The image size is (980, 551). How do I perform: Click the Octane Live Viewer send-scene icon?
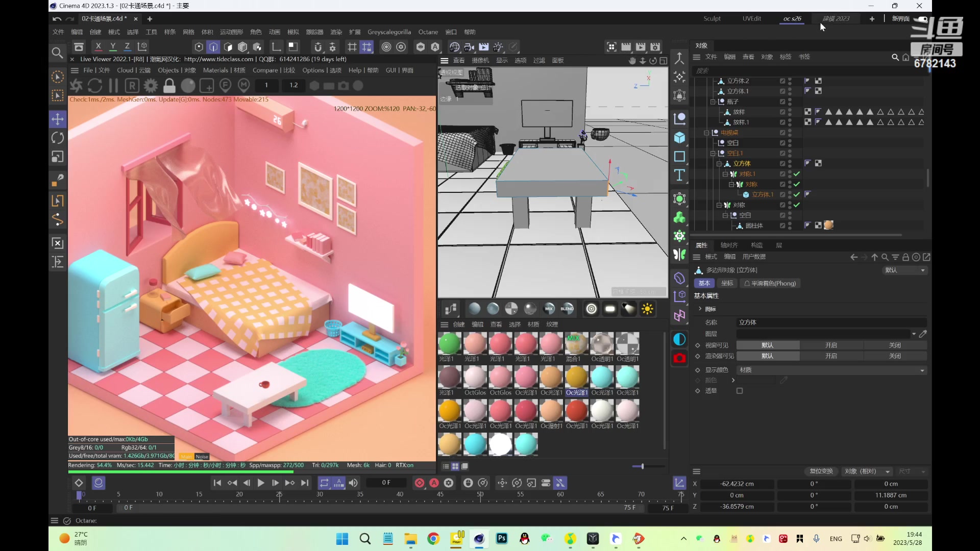pyautogui.click(x=76, y=85)
